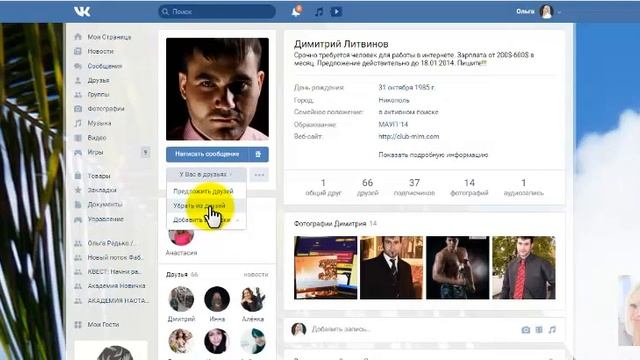Open Новости in the sidebar
This screenshot has width=640, height=360.
pos(100,51)
